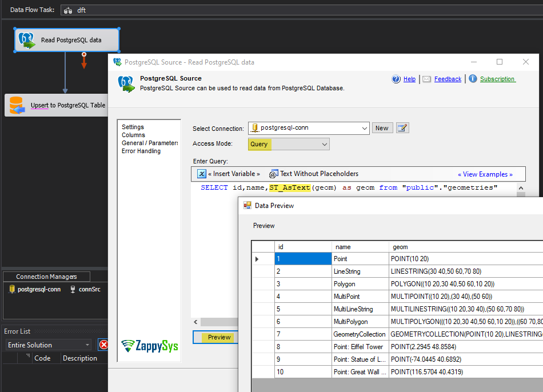Click the name column header
This screenshot has width=543, height=392.
360,246
